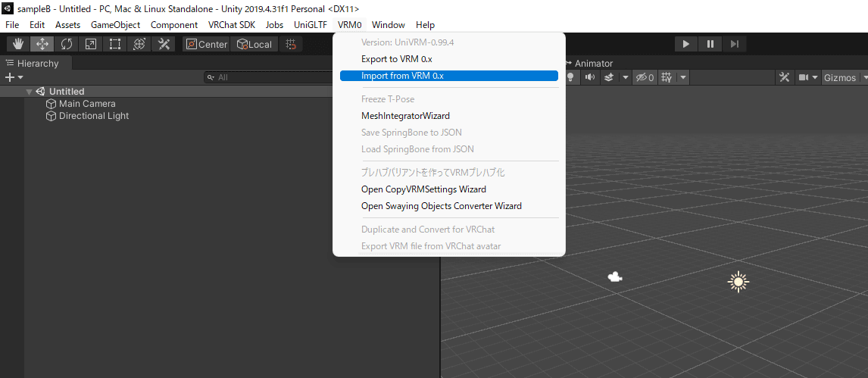Toggle scene effects layers icon
Viewport: 868px width, 378px height.
[x=608, y=77]
